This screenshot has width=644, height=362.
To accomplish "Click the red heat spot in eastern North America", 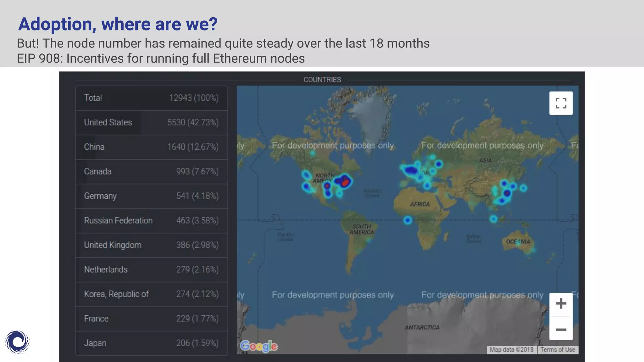I will (345, 182).
